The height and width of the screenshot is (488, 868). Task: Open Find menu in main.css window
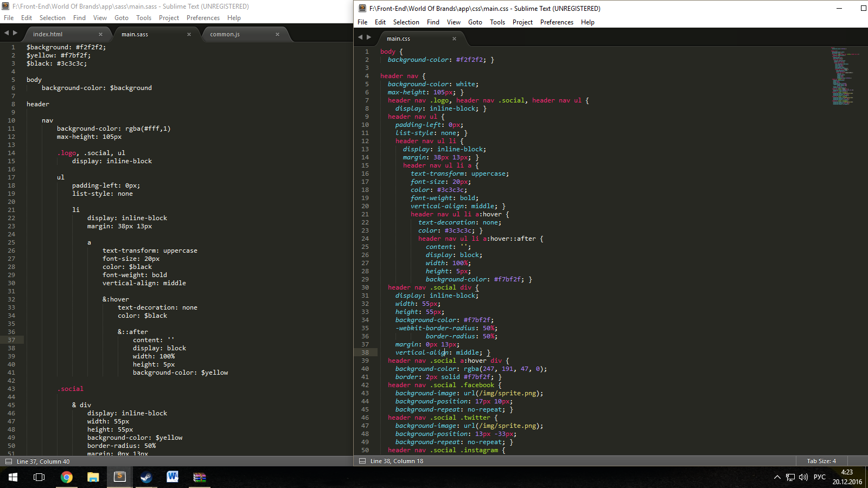[433, 22]
